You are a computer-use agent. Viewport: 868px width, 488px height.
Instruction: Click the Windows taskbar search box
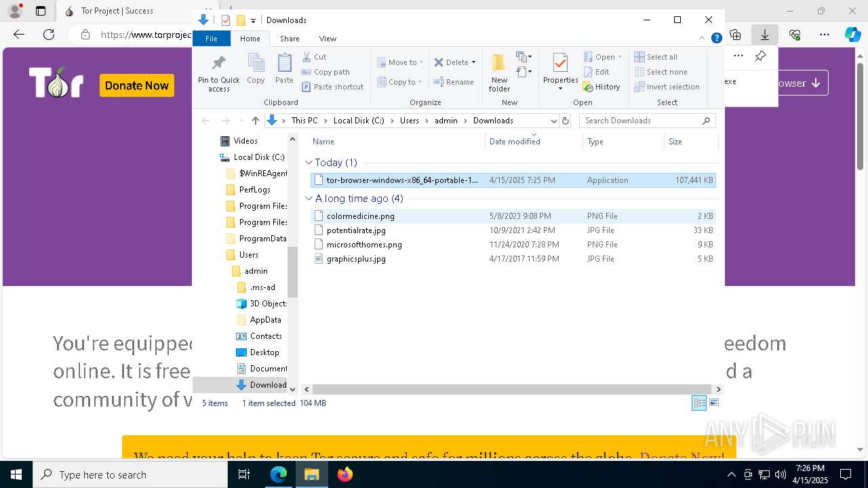(130, 474)
